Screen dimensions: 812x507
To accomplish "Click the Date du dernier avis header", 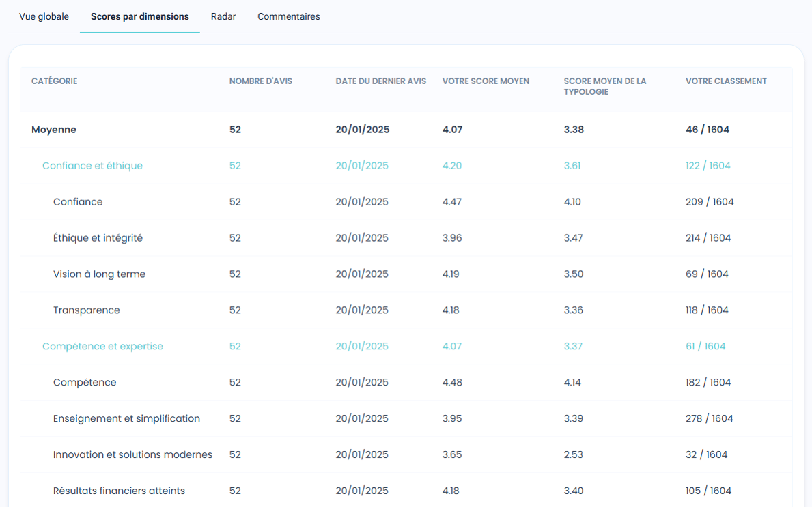I will 380,81.
